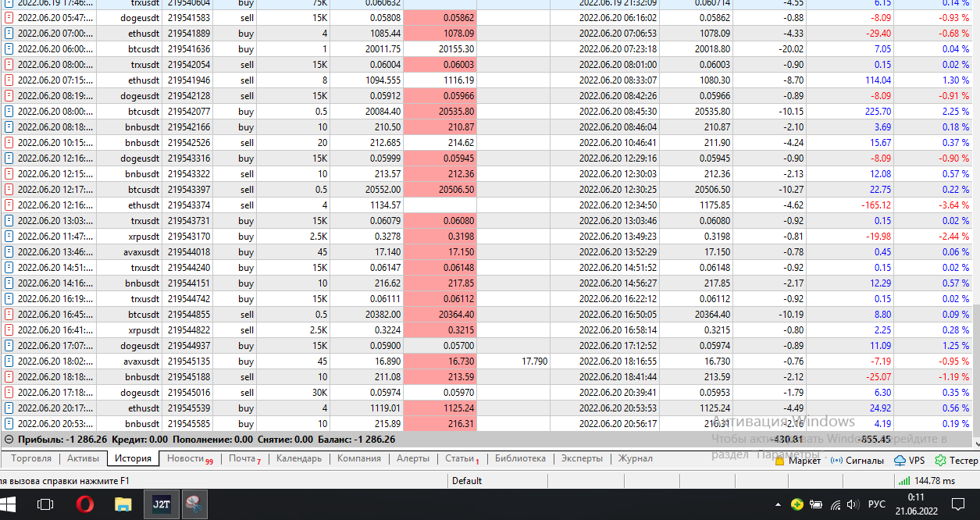The width and height of the screenshot is (980, 520).
Task: Switch keyboard language РУС indicator
Action: tap(877, 504)
